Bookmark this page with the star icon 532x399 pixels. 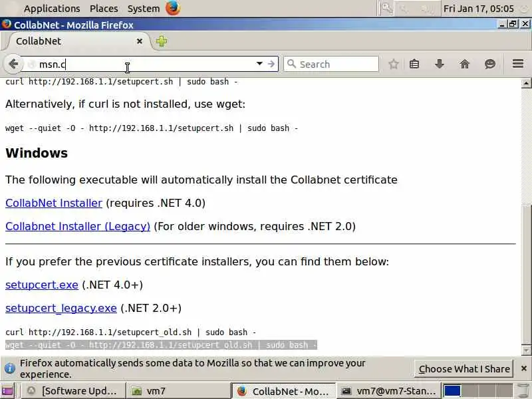coord(393,64)
